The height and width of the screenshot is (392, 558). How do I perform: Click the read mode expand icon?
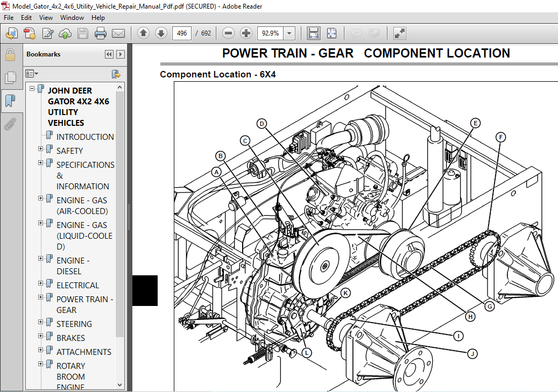pos(400,33)
